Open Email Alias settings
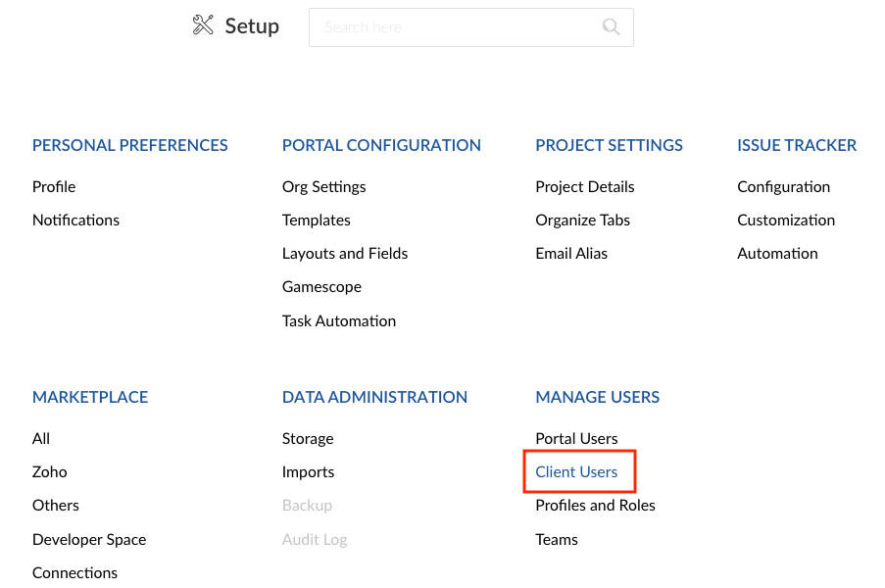Image resolution: width=885 pixels, height=588 pixels. pos(571,253)
